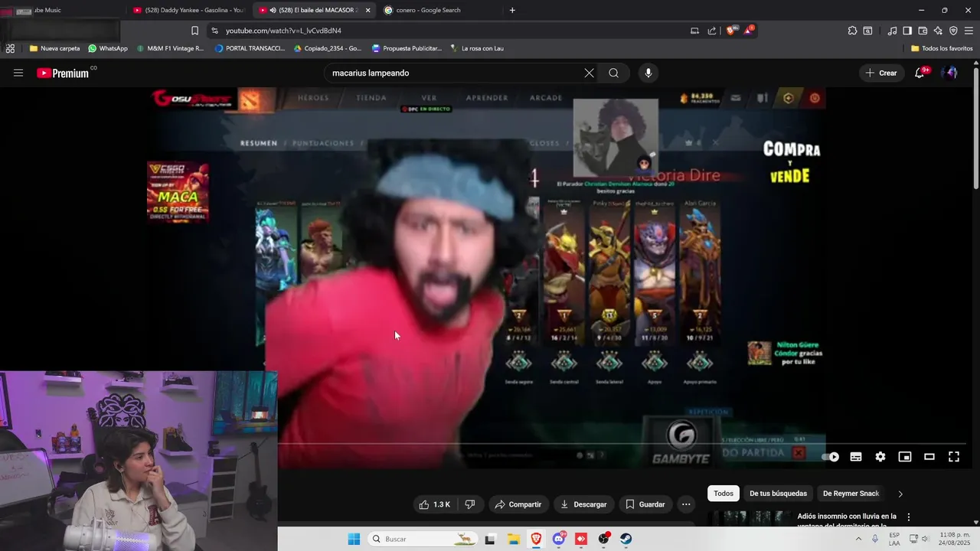Open the browser main menu

pos(969,31)
